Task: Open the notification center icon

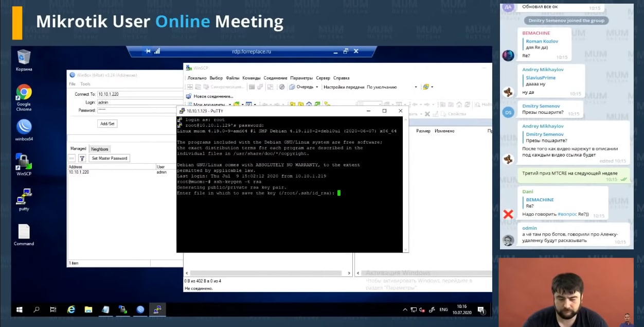Action: point(481,310)
